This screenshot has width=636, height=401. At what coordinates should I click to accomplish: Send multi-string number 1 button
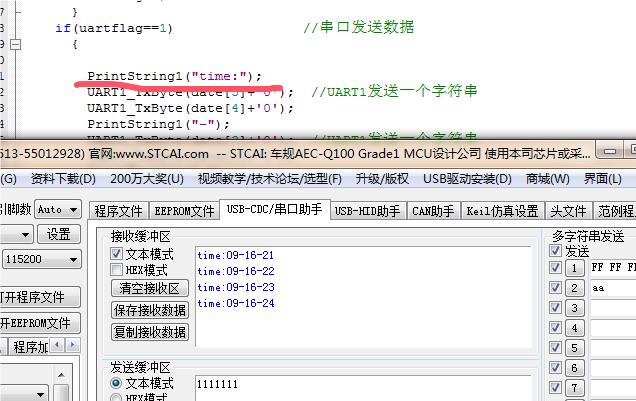[574, 268]
